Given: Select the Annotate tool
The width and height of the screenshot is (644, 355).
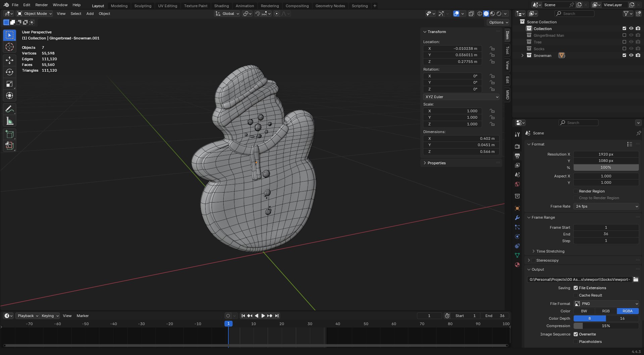Looking at the screenshot, I should point(9,109).
